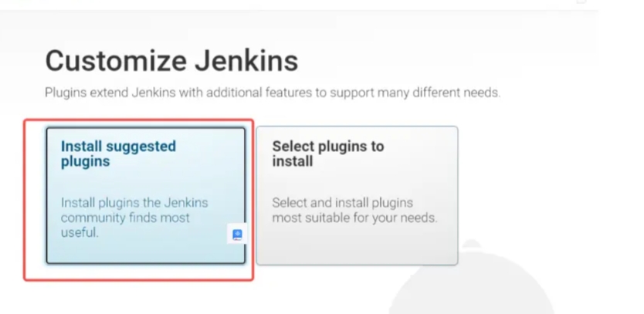The height and width of the screenshot is (314, 644).
Task: Click empty lower area of the gray card
Action: point(357,245)
